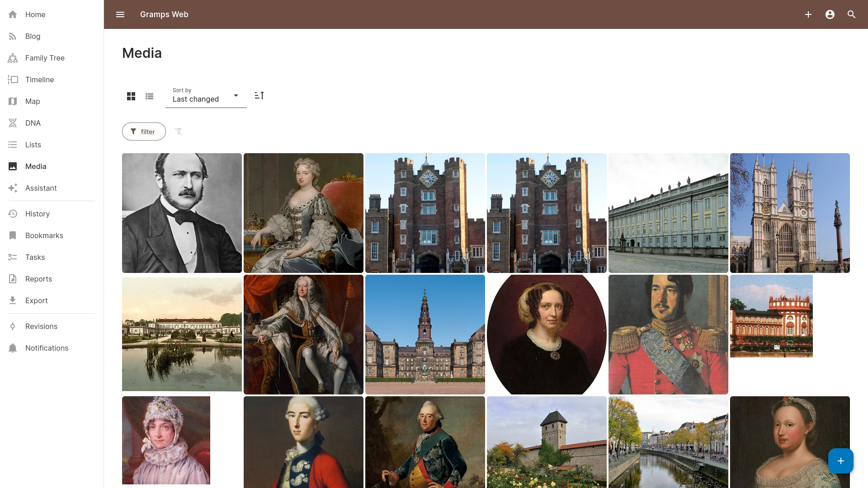
Task: Click the Blog feed icon
Action: [x=13, y=36]
